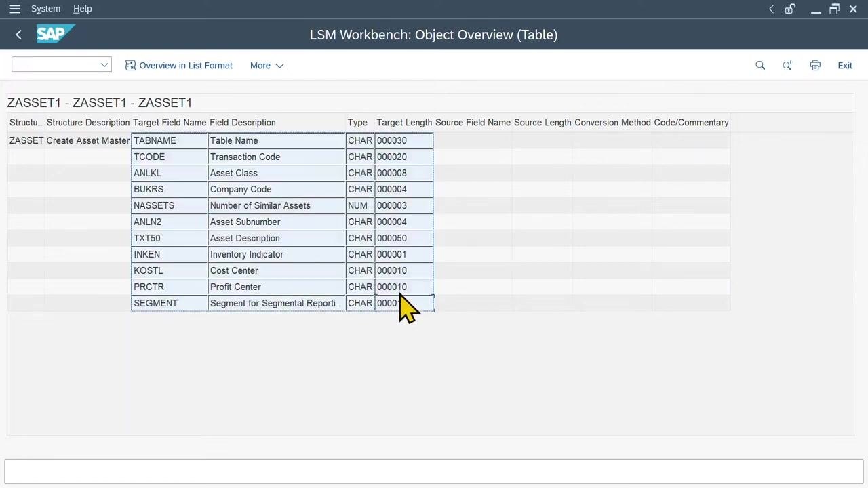The image size is (868, 488).
Task: Select the SEGMENT field cell
Action: pyautogui.click(x=170, y=303)
